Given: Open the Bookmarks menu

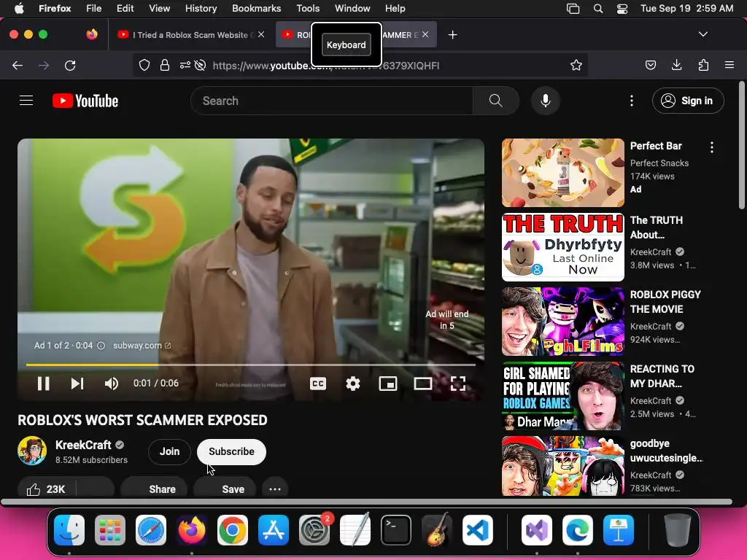Looking at the screenshot, I should [x=256, y=8].
